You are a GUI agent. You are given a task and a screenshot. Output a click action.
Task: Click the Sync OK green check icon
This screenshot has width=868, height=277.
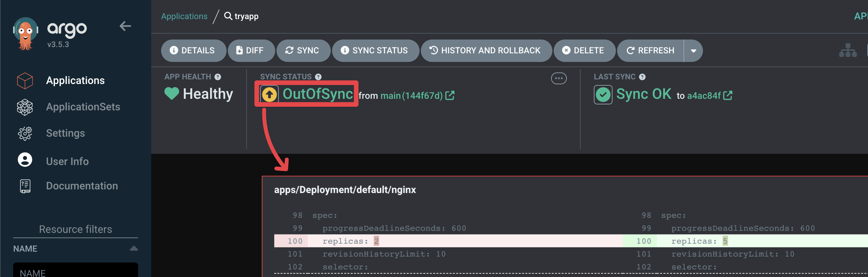coord(603,95)
